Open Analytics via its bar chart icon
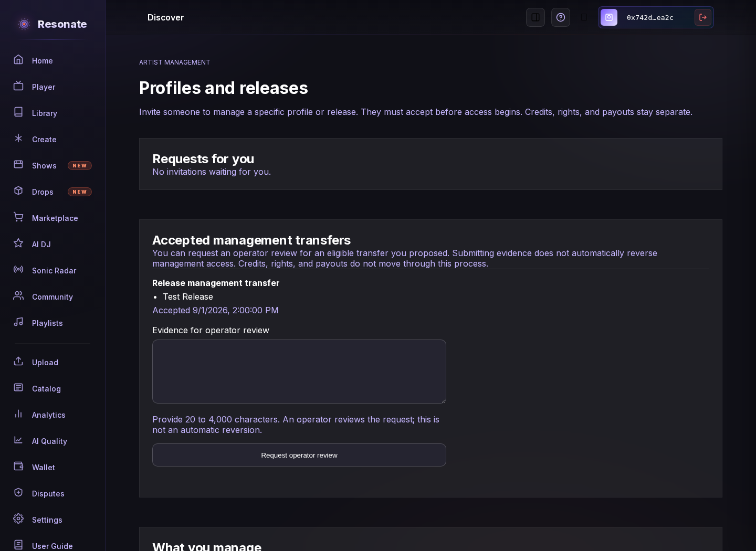The height and width of the screenshot is (551, 756). click(x=18, y=414)
